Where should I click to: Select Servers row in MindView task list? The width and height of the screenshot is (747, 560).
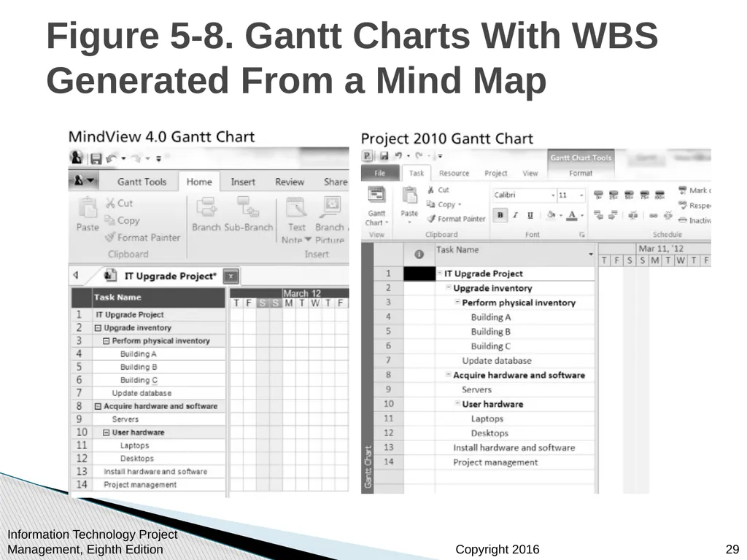pos(148,419)
